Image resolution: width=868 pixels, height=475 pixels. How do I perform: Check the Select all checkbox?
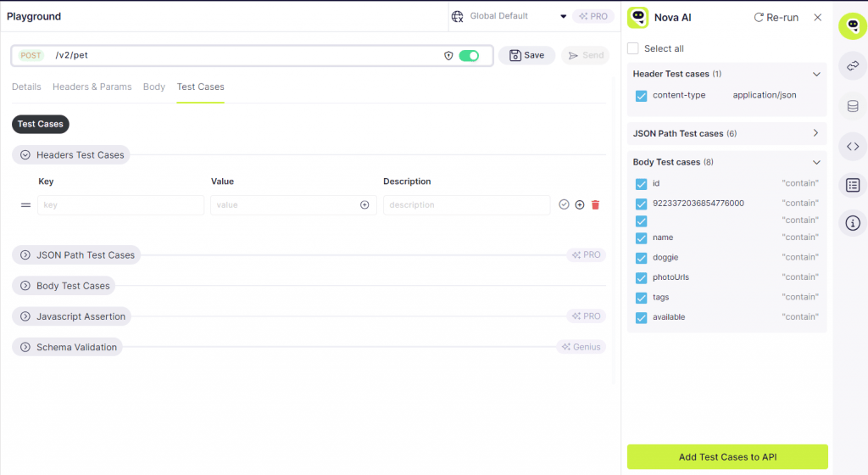633,48
